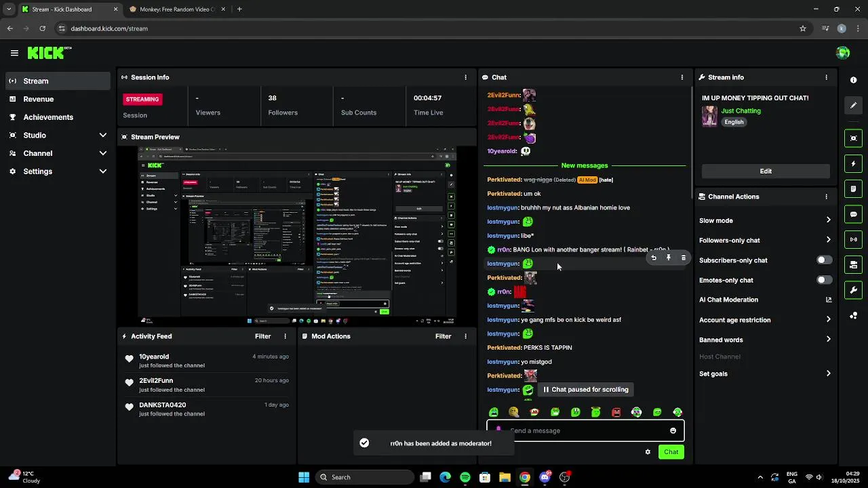Click the Kick logo
Viewport: 868px width, 488px height.
[x=50, y=53]
